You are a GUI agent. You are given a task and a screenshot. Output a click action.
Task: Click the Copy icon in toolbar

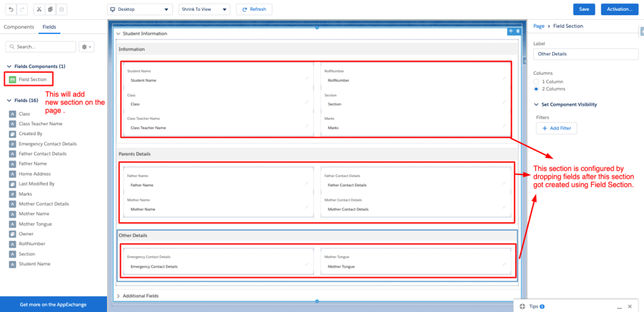coord(50,9)
